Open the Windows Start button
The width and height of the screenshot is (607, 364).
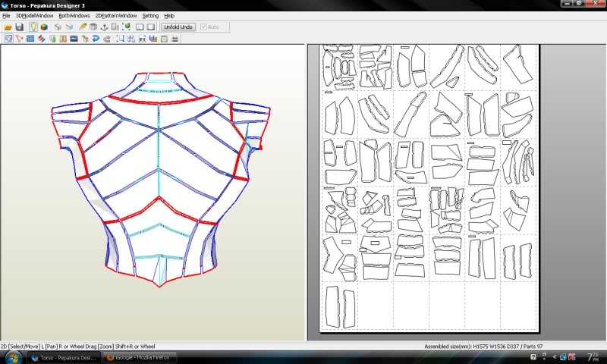coord(12,357)
